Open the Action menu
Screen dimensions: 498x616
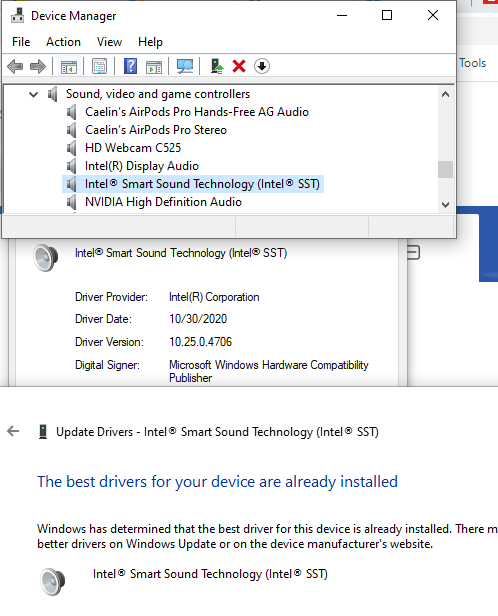(63, 42)
